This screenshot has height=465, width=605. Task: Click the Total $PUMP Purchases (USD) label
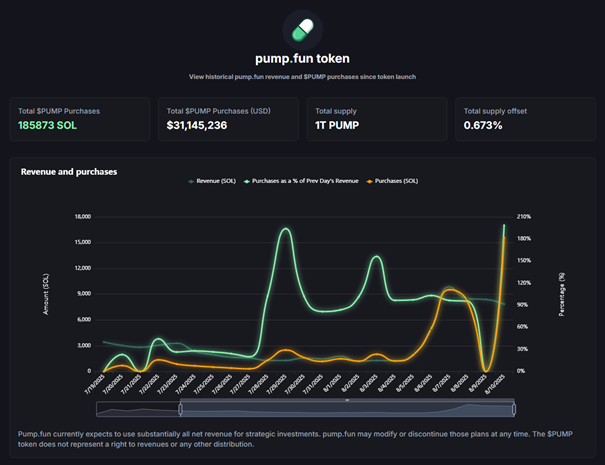point(218,111)
